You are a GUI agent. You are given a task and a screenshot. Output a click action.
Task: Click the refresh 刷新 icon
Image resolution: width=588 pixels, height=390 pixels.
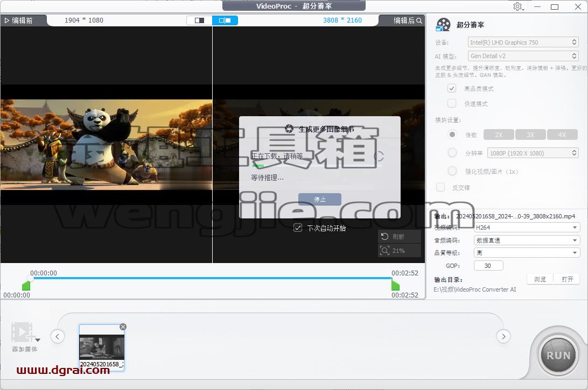(x=384, y=236)
